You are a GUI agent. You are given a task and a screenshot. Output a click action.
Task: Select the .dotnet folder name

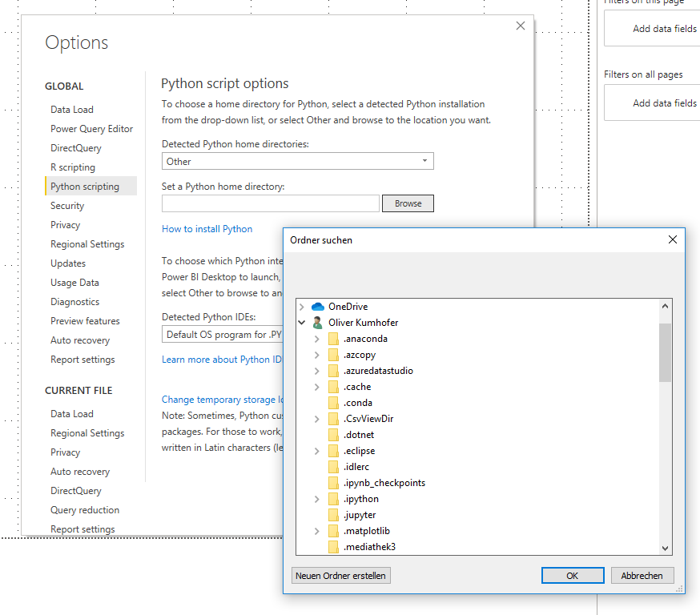pos(359,435)
